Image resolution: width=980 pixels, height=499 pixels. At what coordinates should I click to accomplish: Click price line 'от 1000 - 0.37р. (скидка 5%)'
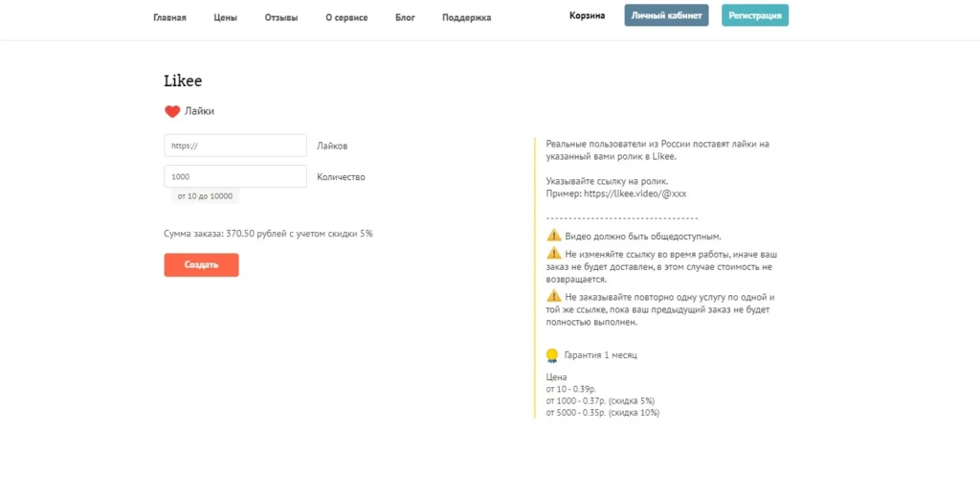[600, 400]
